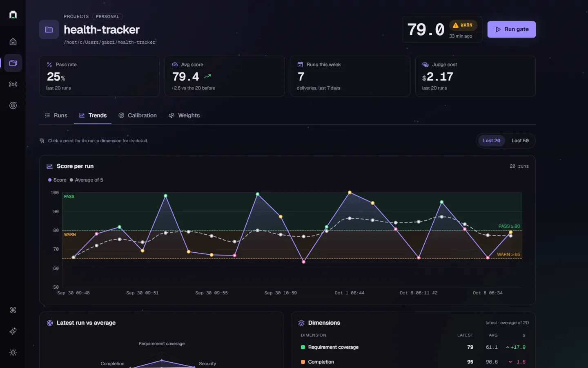The height and width of the screenshot is (368, 588).
Task: Click the peak score point above Oct 1 08:44
Action: (x=350, y=192)
